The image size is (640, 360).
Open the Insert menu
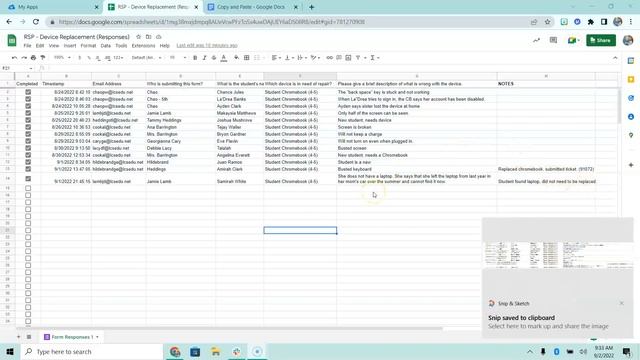point(70,46)
